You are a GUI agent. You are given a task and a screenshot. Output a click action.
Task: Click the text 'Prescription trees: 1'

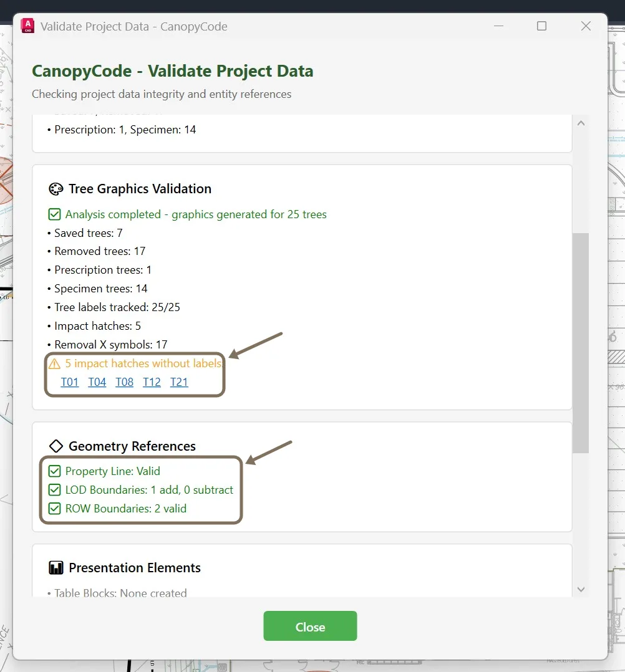[x=103, y=270]
